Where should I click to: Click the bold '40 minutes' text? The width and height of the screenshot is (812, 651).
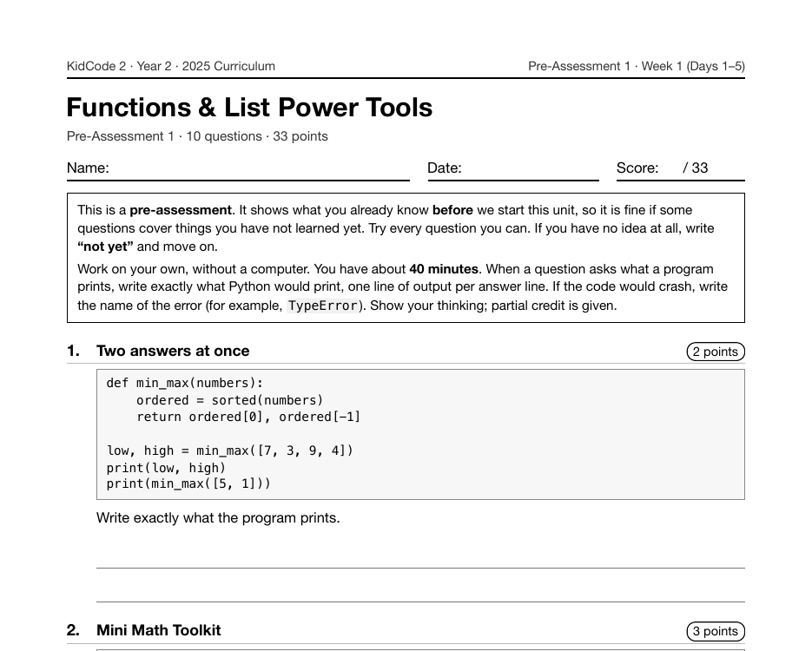(x=444, y=269)
